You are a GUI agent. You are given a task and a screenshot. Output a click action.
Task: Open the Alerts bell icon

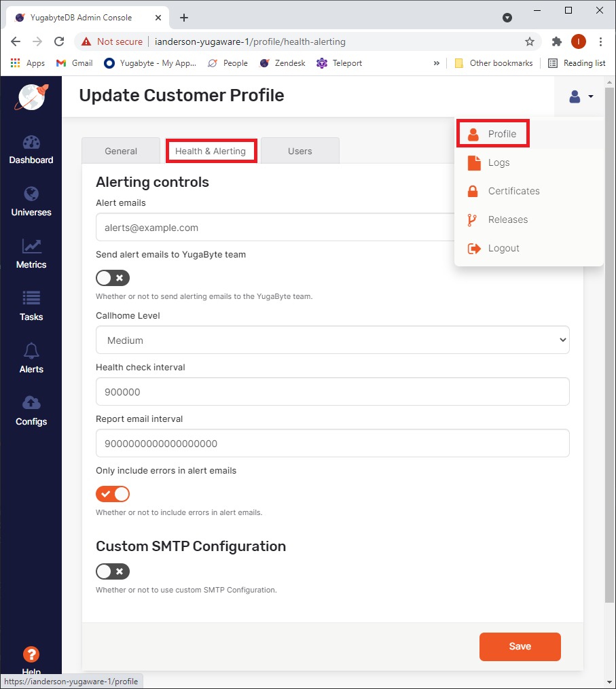pyautogui.click(x=31, y=351)
